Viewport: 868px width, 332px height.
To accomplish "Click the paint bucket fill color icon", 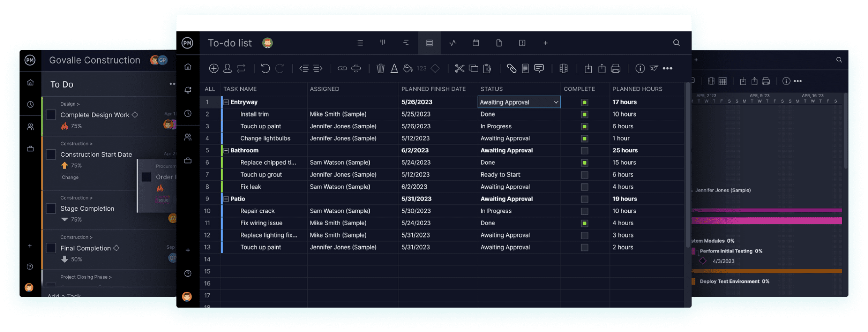I will pyautogui.click(x=407, y=68).
